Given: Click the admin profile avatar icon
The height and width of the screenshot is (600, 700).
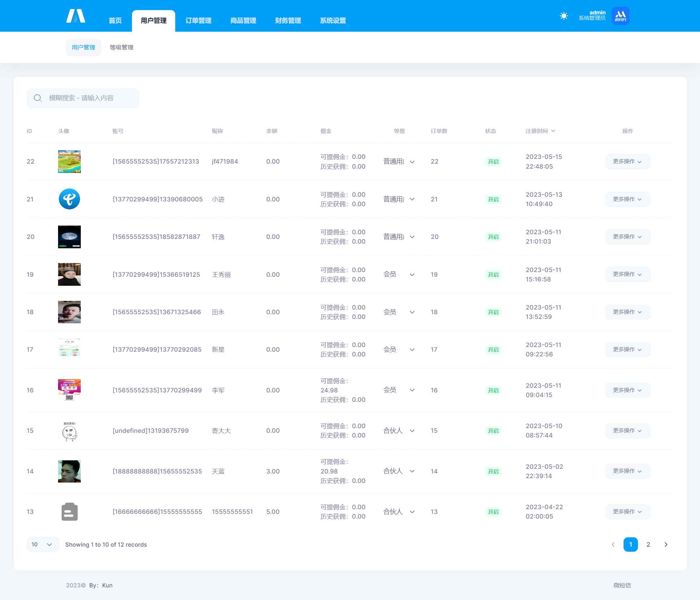Looking at the screenshot, I should (x=620, y=16).
